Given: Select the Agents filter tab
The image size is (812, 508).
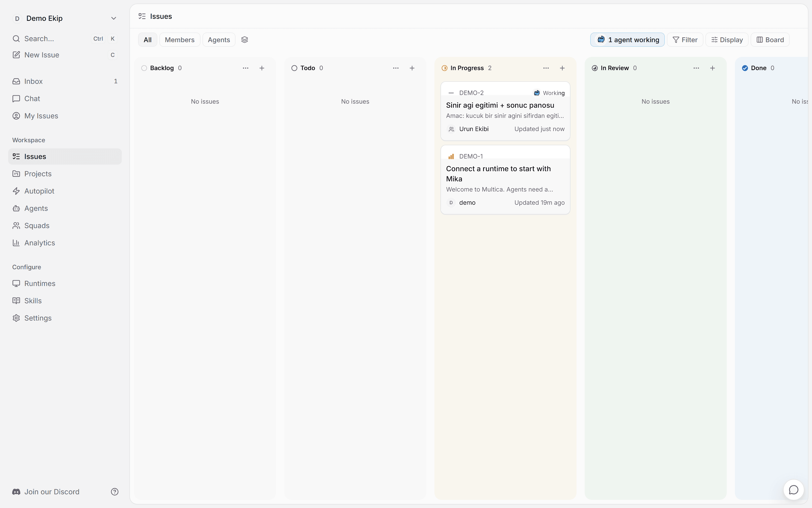Looking at the screenshot, I should [219, 40].
